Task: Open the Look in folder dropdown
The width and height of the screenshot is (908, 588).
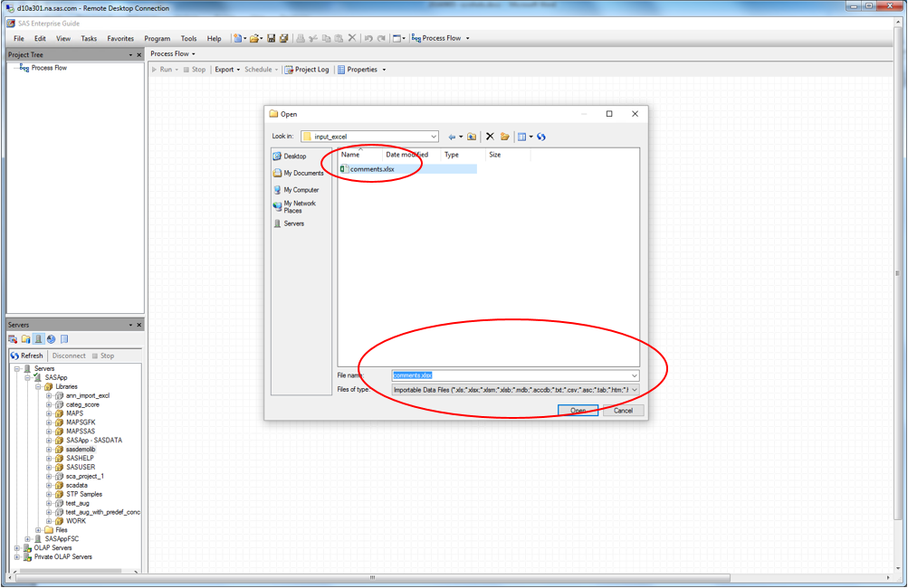Action: click(433, 137)
